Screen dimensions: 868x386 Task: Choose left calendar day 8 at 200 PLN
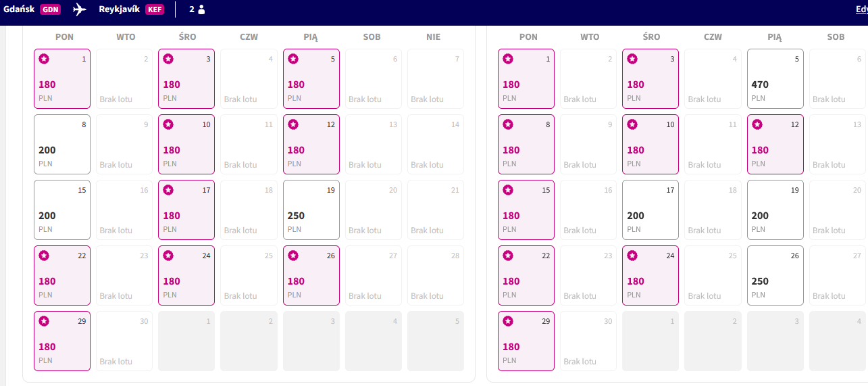tap(62, 144)
